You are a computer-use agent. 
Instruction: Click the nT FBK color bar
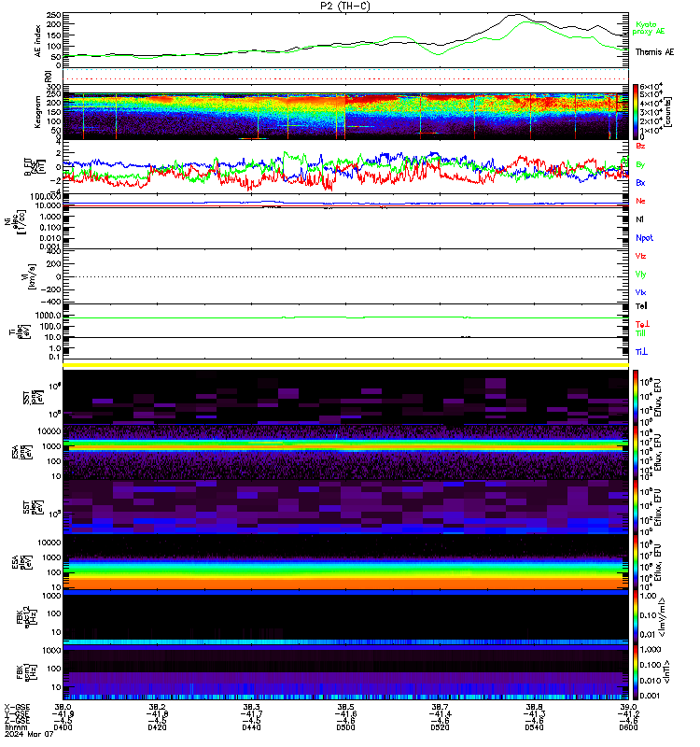pyautogui.click(x=636, y=671)
